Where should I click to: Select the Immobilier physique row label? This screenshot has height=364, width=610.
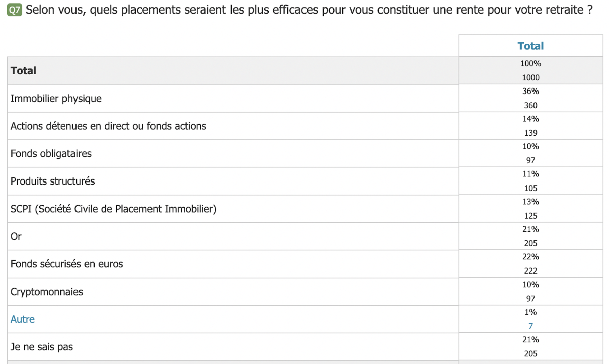56,99
